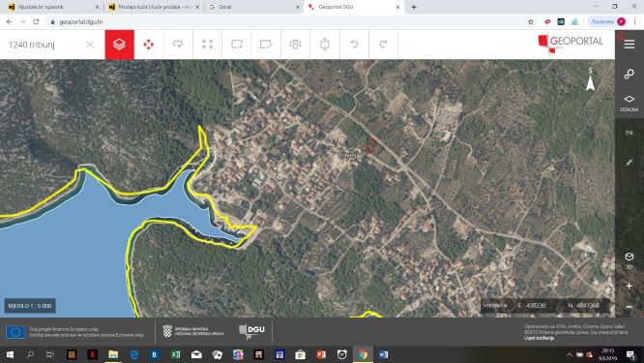This screenshot has width=644, height=363.
Task: Select the label/annotation tool
Action: [x=266, y=45]
